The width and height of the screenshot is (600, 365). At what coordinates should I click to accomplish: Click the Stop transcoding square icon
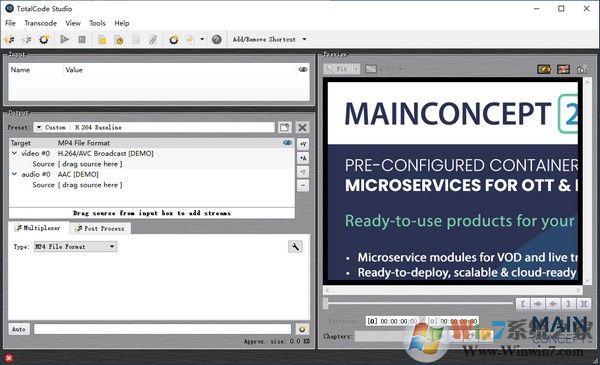tap(82, 39)
